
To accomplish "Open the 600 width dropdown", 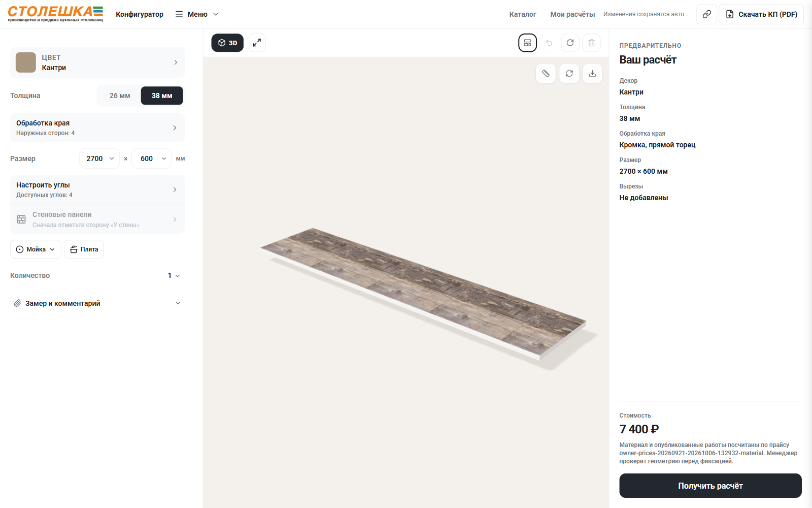I will point(152,158).
